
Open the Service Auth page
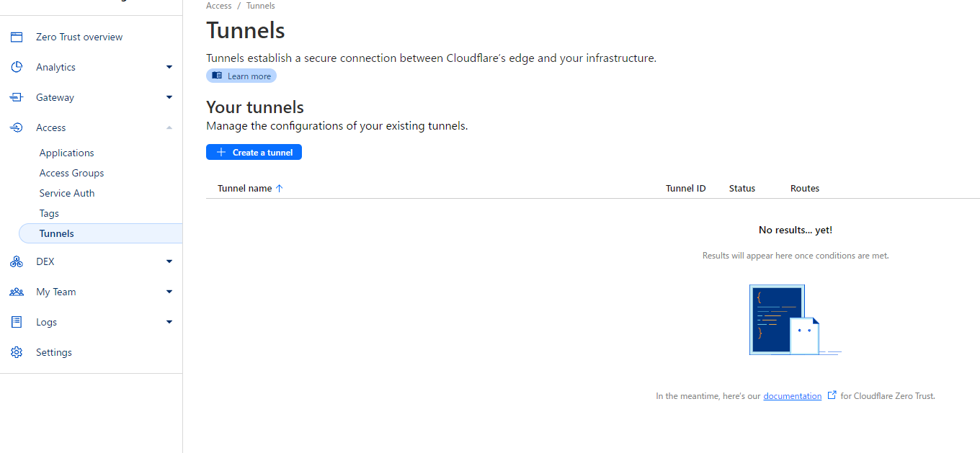tap(67, 193)
